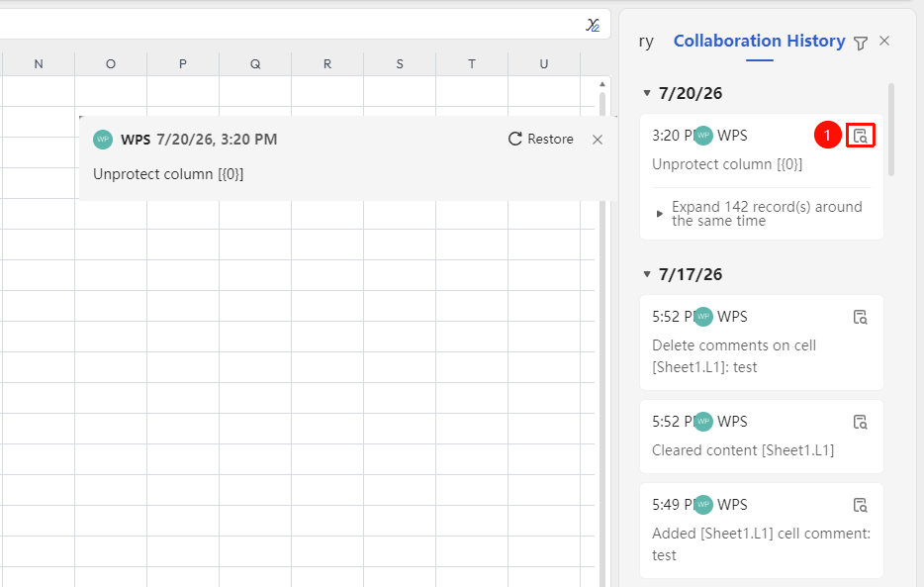The image size is (924, 587).
Task: View details of the Added cell comment record
Action: coord(861,505)
